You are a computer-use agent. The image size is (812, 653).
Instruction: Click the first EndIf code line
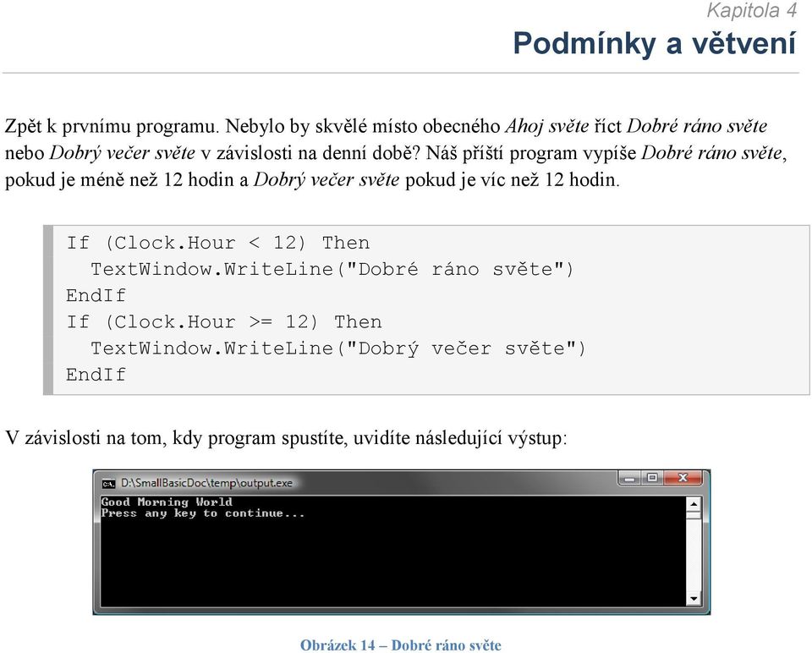[x=96, y=296]
